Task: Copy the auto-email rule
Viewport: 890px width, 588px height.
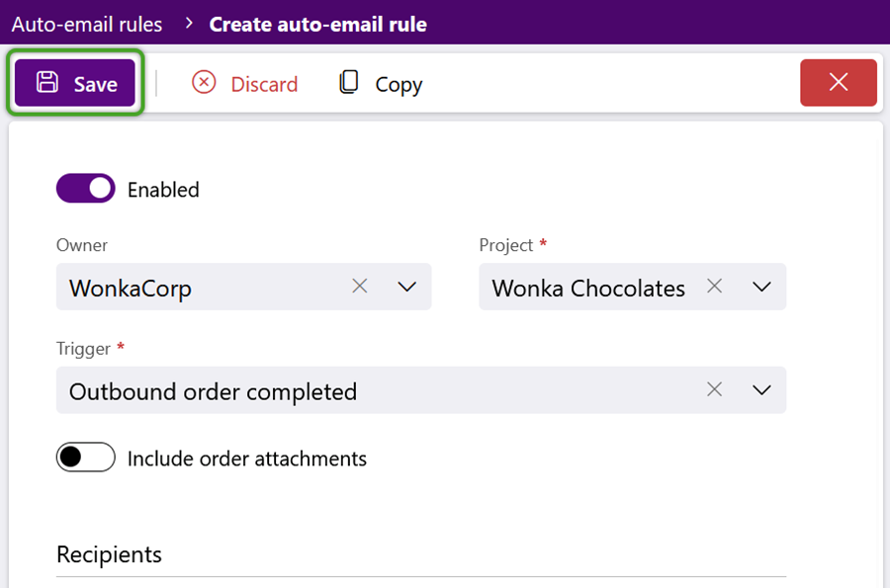Action: click(381, 83)
